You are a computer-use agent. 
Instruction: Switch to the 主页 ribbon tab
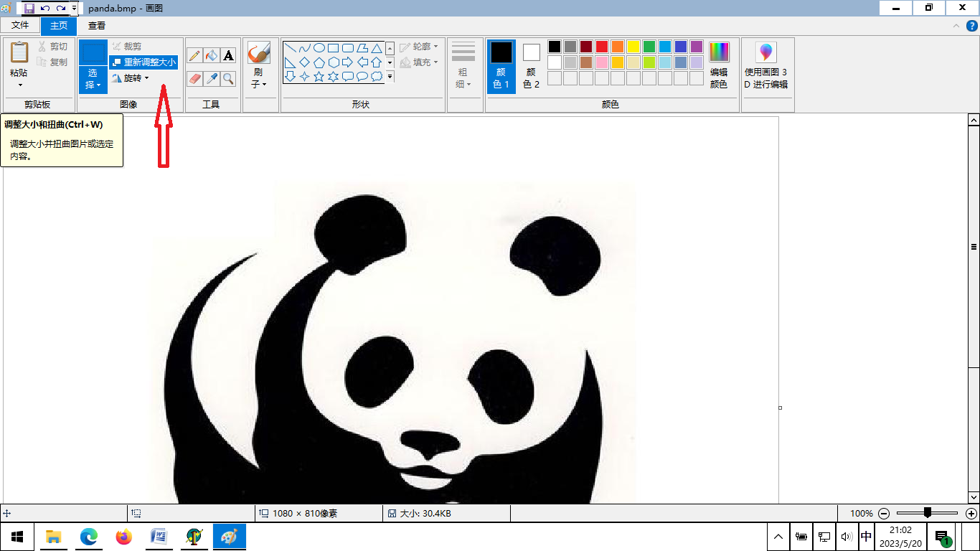(x=59, y=25)
